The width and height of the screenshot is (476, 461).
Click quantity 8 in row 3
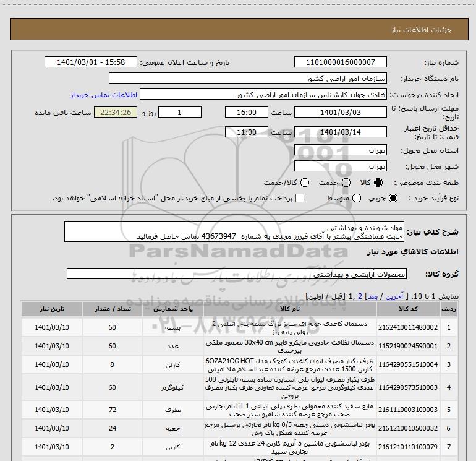113,364
